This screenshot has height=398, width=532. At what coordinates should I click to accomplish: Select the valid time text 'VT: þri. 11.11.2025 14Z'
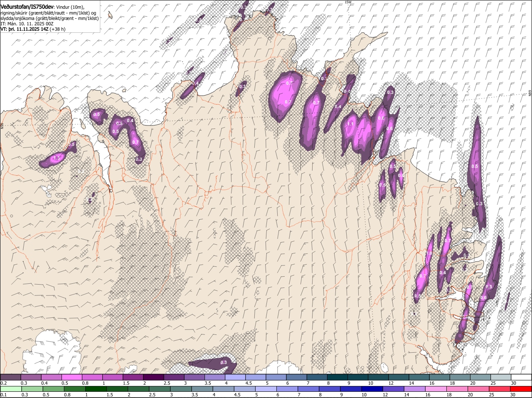24,29
